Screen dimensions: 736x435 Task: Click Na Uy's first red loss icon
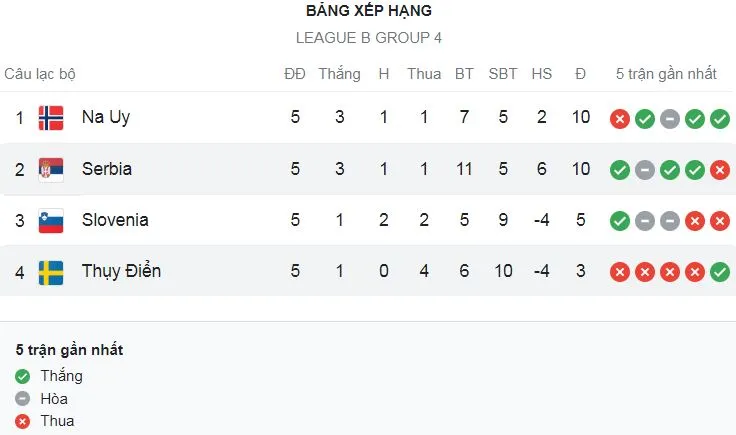click(620, 119)
